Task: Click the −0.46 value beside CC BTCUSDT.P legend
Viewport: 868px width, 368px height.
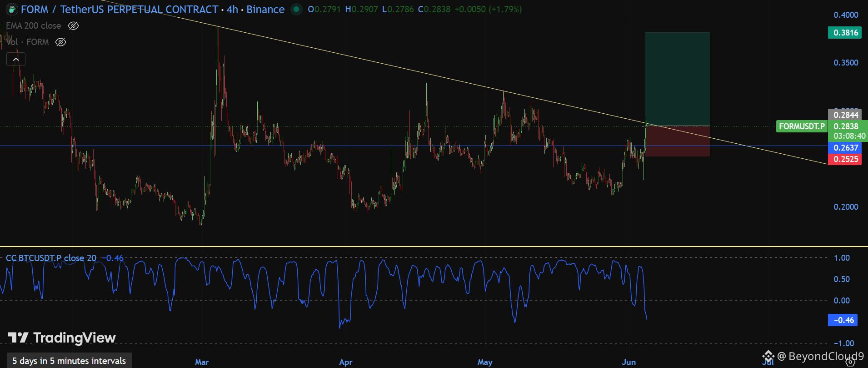Action: [112, 258]
